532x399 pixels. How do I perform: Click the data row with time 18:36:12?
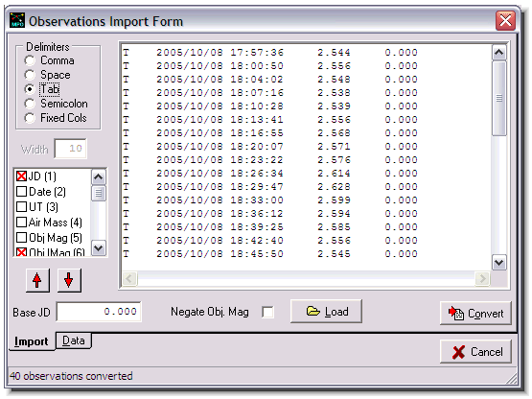pyautogui.click(x=270, y=214)
